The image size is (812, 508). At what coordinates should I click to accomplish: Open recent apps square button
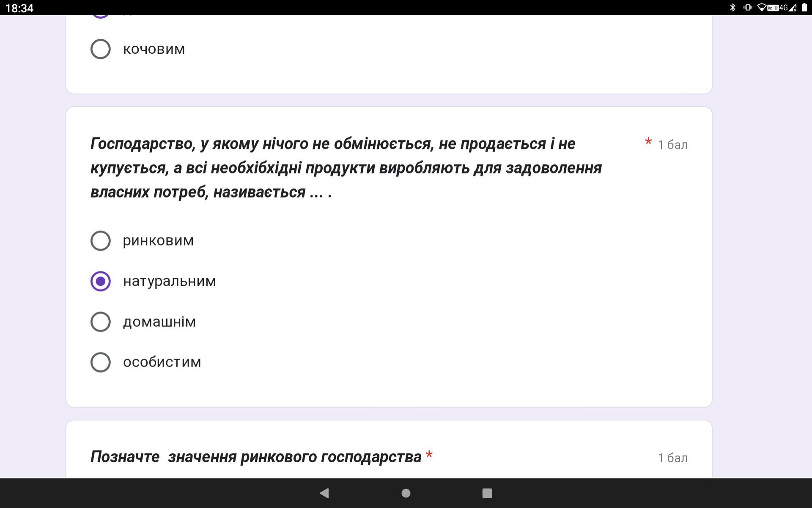tap(487, 493)
